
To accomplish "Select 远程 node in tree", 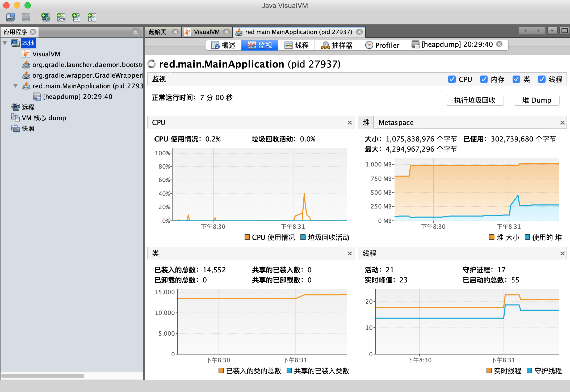I will click(x=28, y=107).
